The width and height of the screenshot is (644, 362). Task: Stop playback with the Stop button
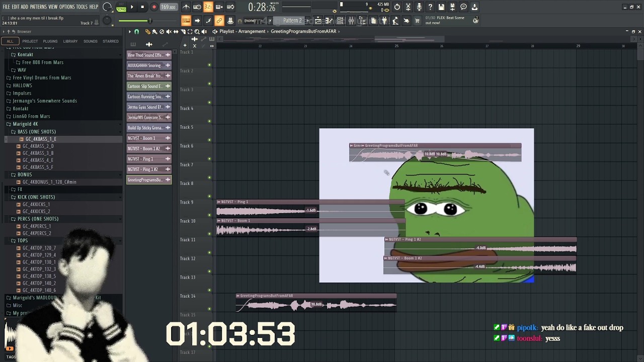[143, 7]
